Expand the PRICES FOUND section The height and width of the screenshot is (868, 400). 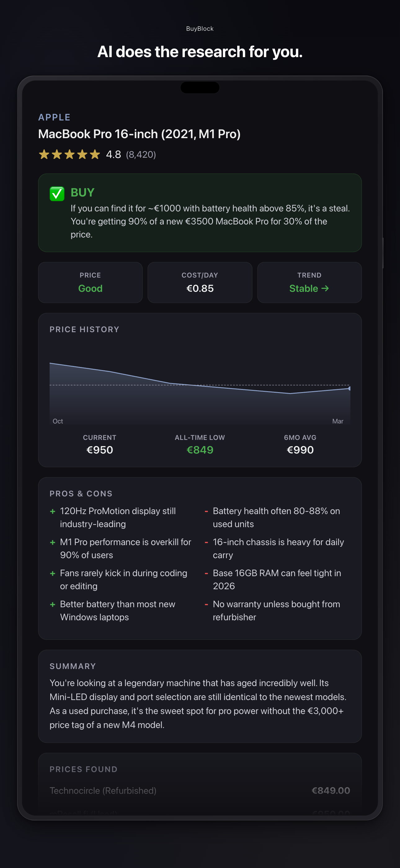click(x=83, y=769)
